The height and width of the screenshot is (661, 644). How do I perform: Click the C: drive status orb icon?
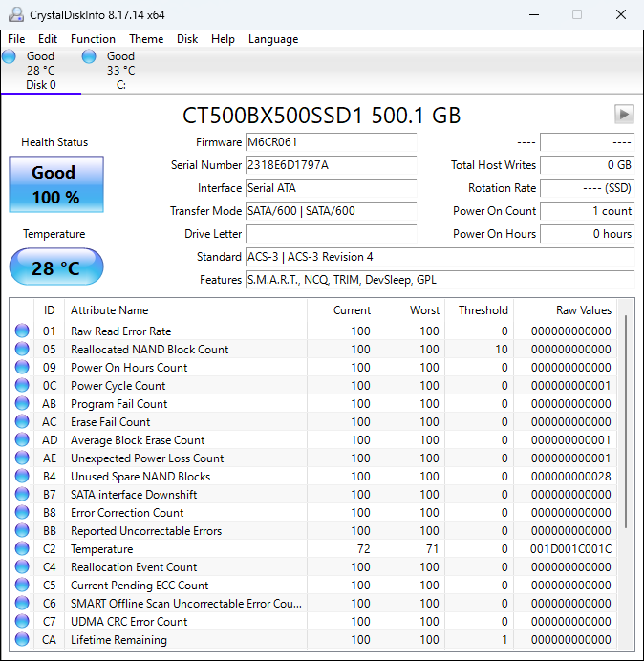click(89, 56)
